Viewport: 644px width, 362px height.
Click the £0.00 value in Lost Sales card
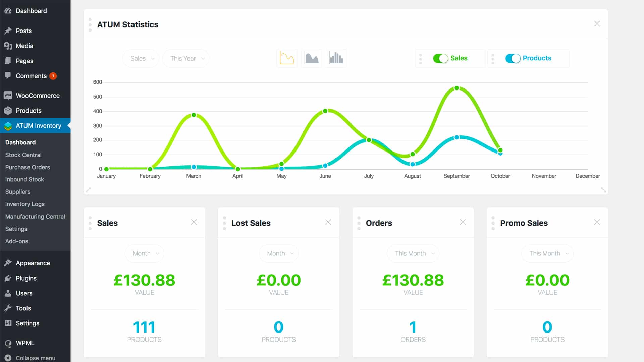pyautogui.click(x=279, y=280)
